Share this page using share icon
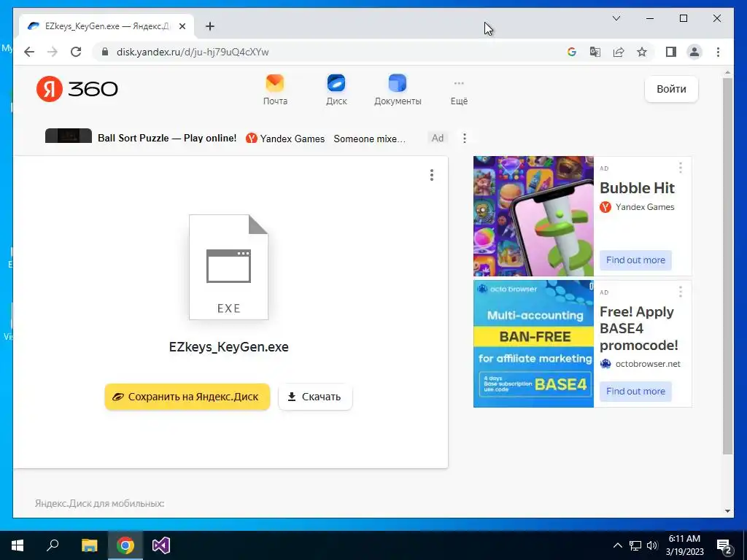Viewport: 747px width, 560px height. coord(619,52)
